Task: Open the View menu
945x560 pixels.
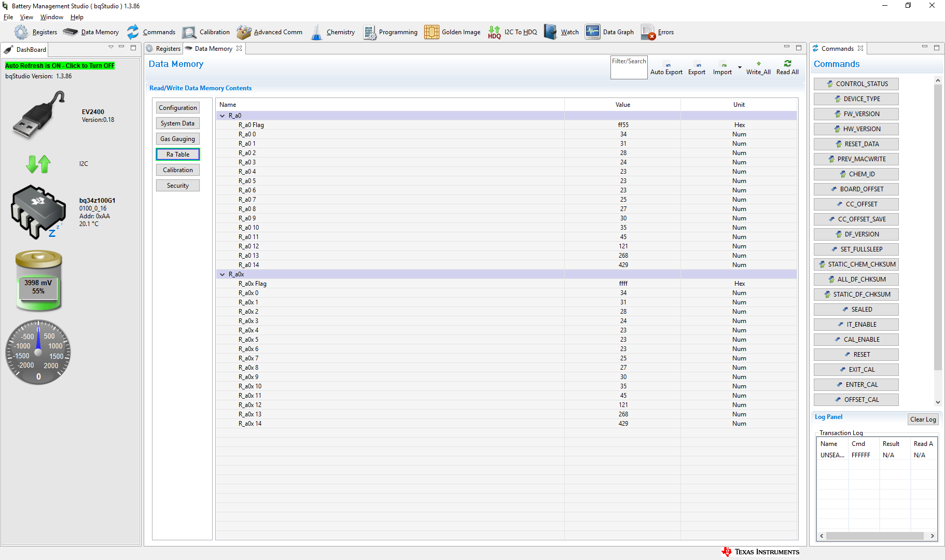Action: coord(26,17)
